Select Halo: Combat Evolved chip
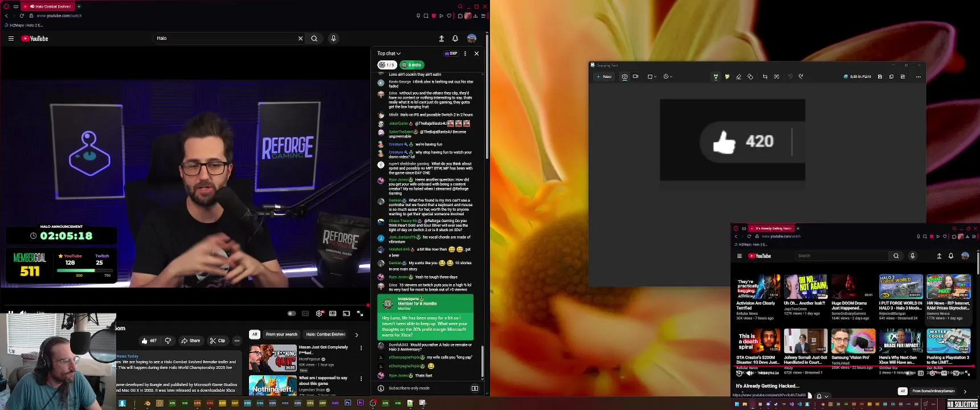 326,334
